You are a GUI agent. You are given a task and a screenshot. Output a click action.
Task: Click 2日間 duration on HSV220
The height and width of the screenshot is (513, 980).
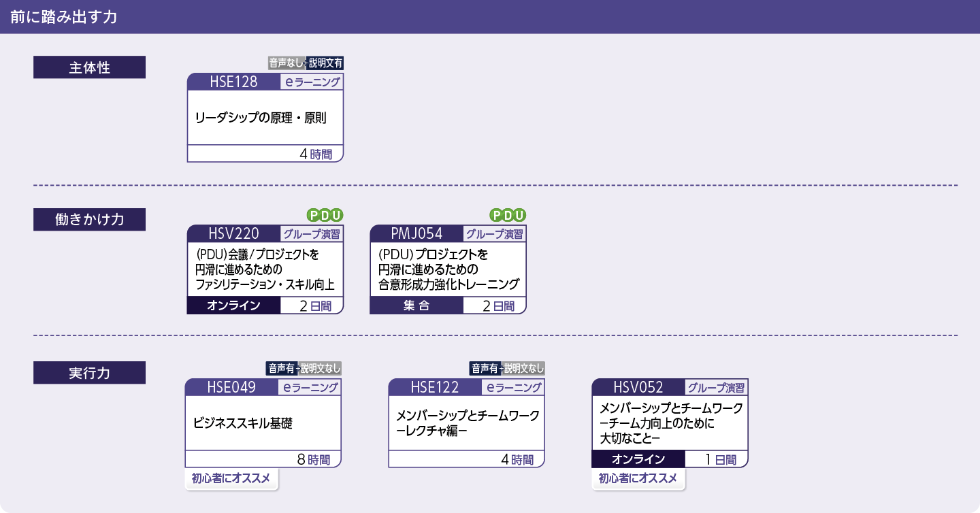pyautogui.click(x=316, y=306)
